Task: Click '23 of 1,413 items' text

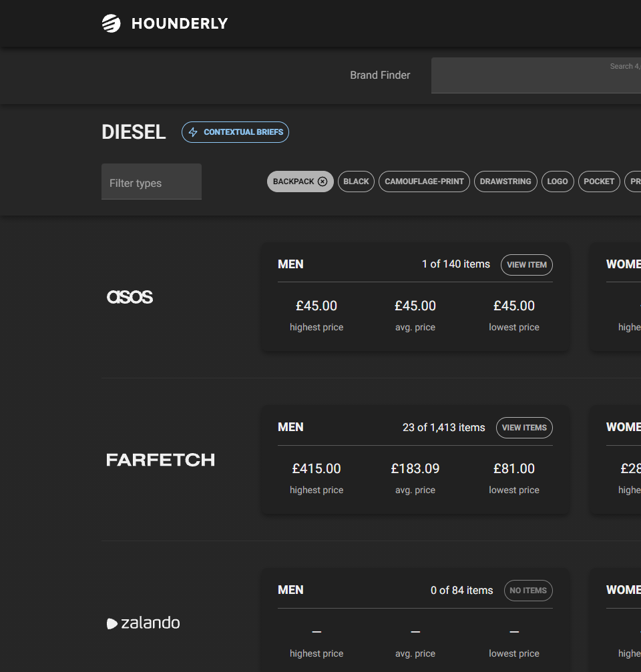Action: (x=444, y=427)
